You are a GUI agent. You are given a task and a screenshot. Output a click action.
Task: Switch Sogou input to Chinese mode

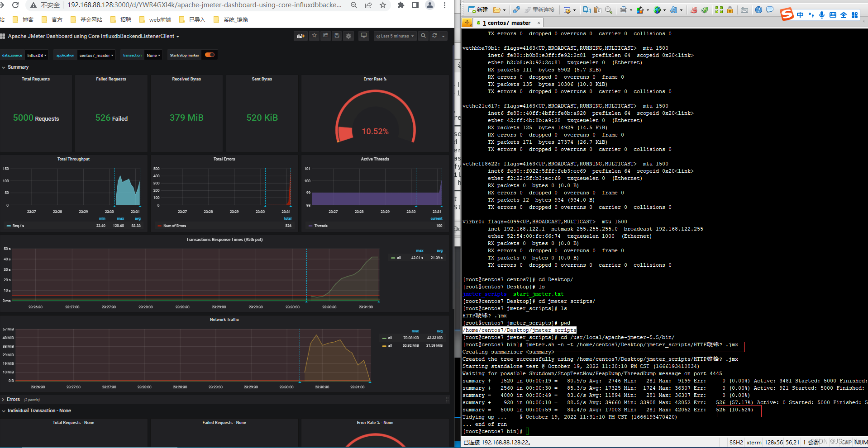(x=800, y=15)
